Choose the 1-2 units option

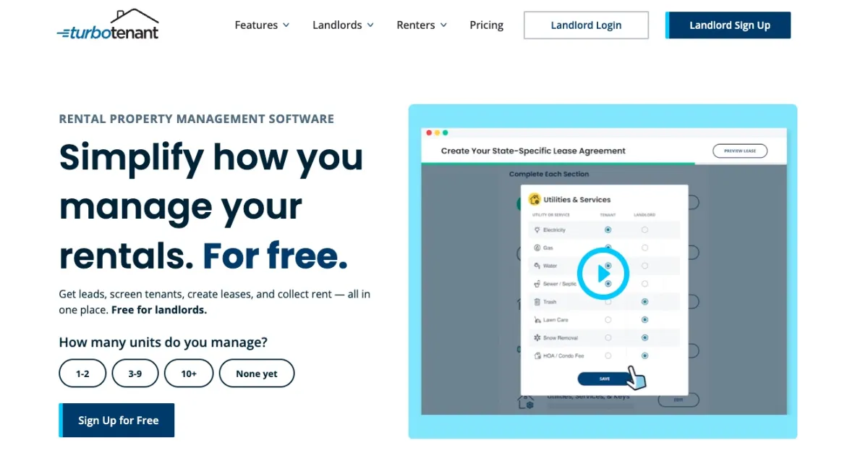pos(82,374)
